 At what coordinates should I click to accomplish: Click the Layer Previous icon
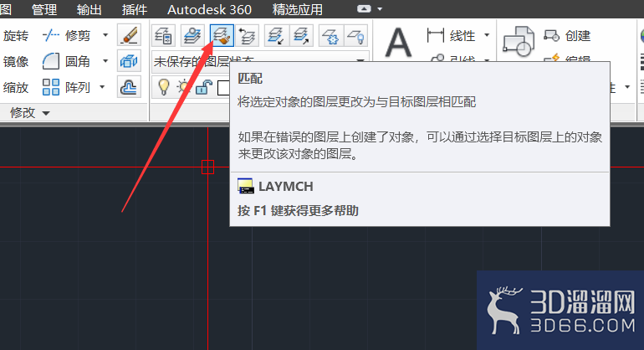248,36
